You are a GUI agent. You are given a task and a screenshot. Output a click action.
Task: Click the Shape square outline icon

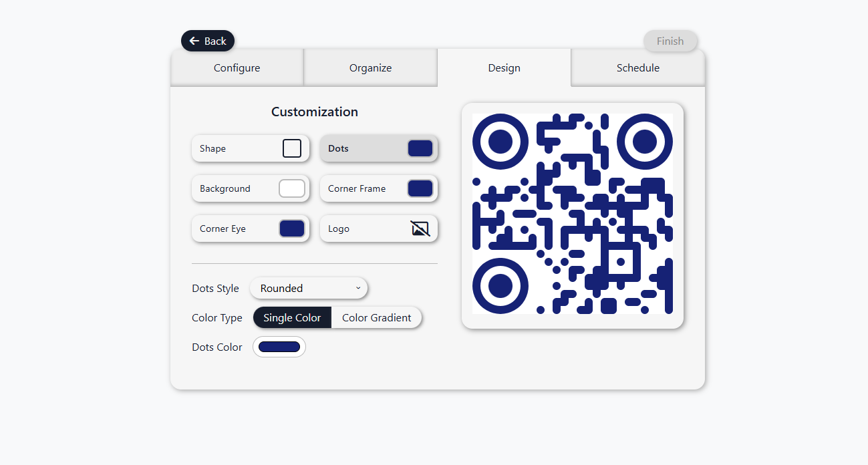point(292,148)
